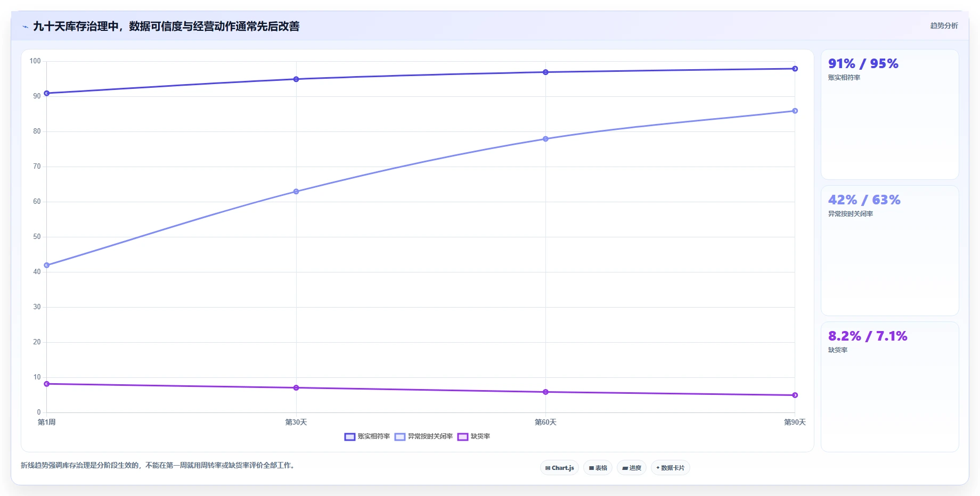Viewport: 980px width, 496px height.
Task: Click the 第1周 x-axis label
Action: (x=47, y=422)
